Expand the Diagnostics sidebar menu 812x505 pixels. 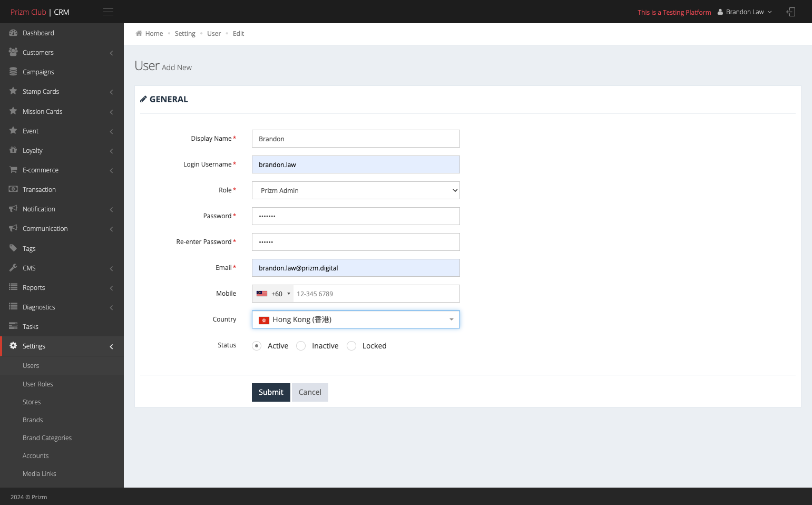62,307
